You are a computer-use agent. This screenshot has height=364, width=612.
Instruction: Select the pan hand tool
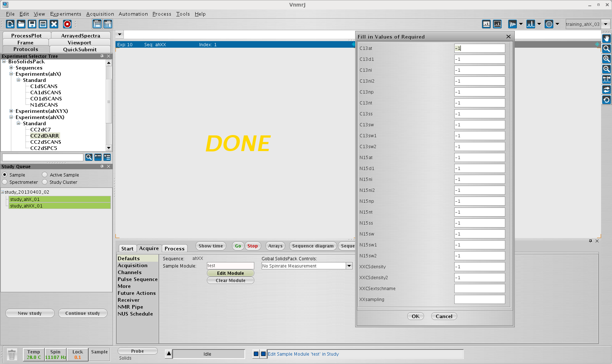(x=607, y=39)
